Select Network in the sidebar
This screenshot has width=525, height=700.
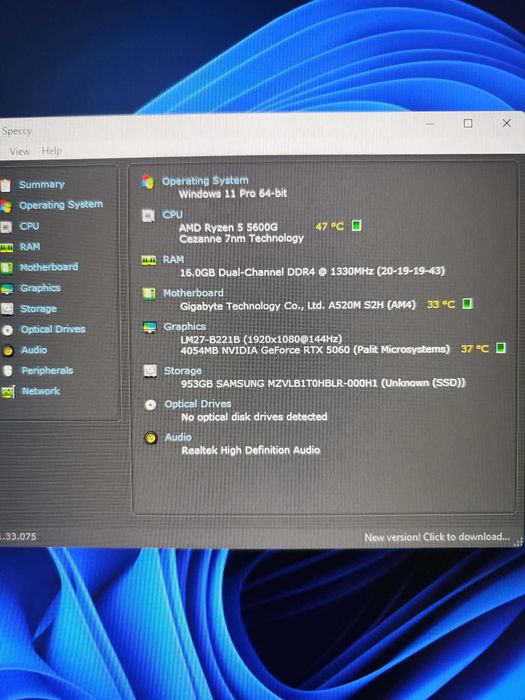(x=41, y=391)
